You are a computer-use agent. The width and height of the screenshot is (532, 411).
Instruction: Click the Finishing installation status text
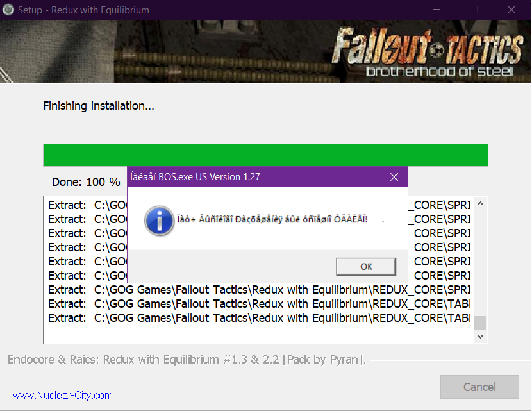click(99, 106)
